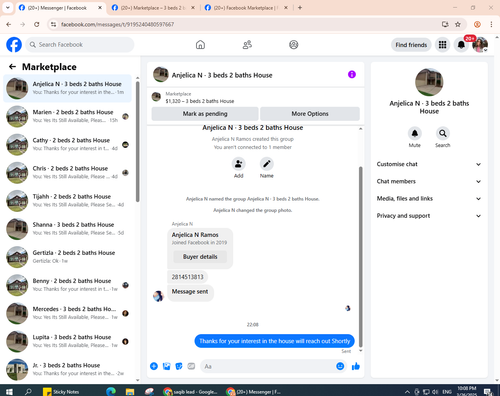The width and height of the screenshot is (500, 396).
Task: Click the 2814513813 phone number message
Action: pos(187,277)
